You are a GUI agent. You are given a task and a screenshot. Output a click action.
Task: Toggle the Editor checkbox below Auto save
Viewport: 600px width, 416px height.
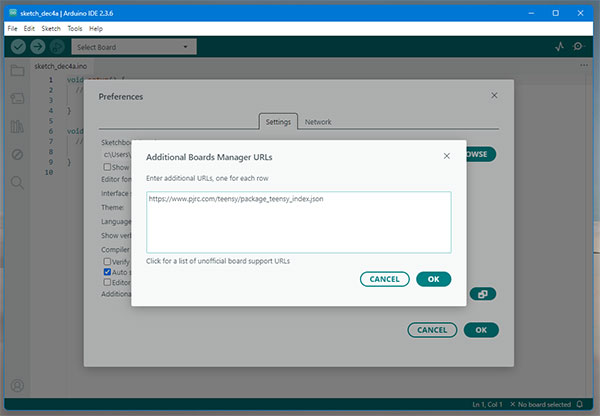tap(107, 283)
